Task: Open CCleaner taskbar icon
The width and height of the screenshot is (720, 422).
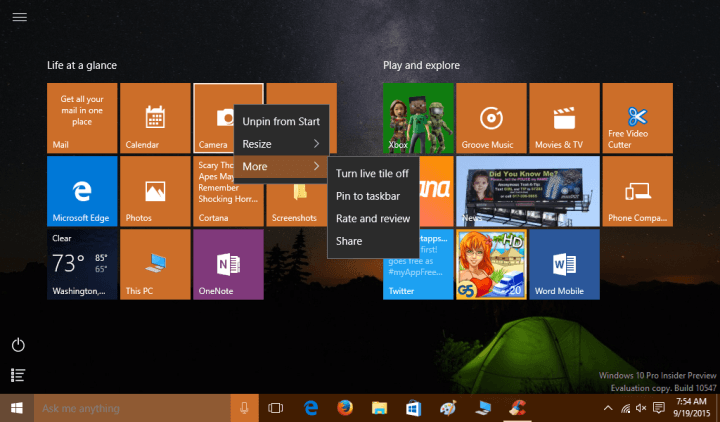Action: tap(518, 408)
